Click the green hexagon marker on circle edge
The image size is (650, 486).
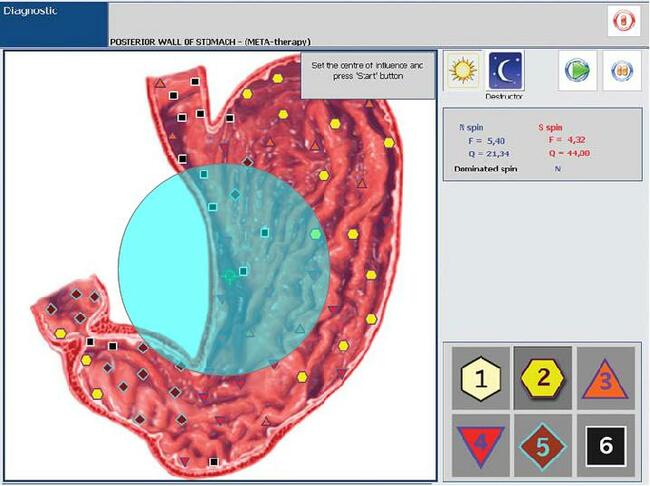pyautogui.click(x=316, y=234)
